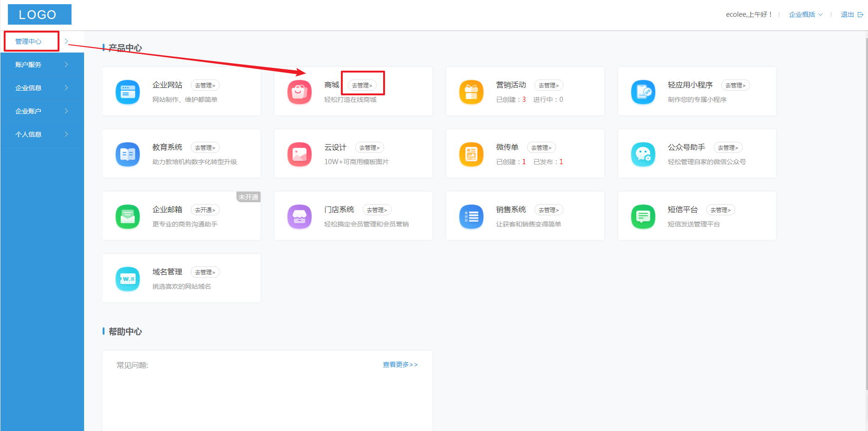868x431 pixels.
Task: Click the 未开通 badge on 企业邮箱
Action: coord(248,197)
